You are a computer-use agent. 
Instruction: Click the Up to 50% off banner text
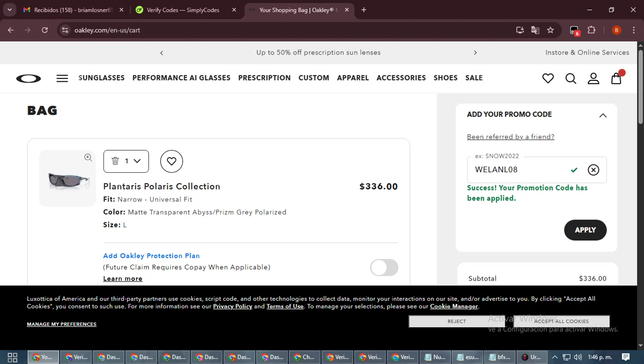[319, 52]
